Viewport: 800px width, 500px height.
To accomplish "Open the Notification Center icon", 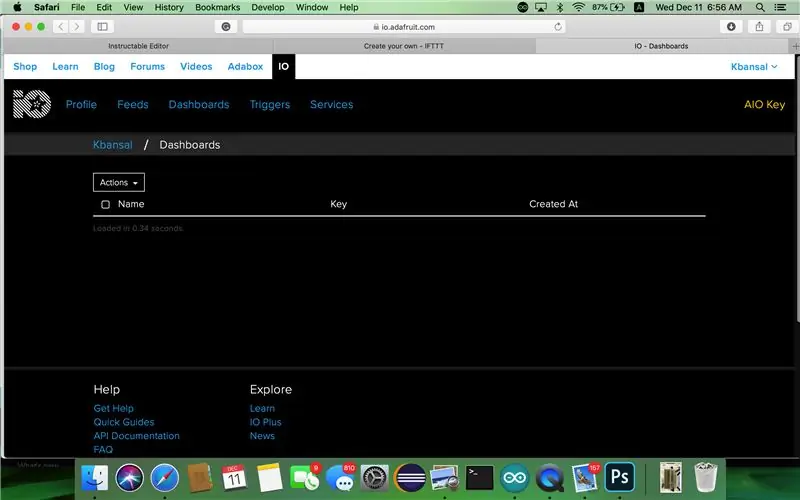I will coord(781,7).
